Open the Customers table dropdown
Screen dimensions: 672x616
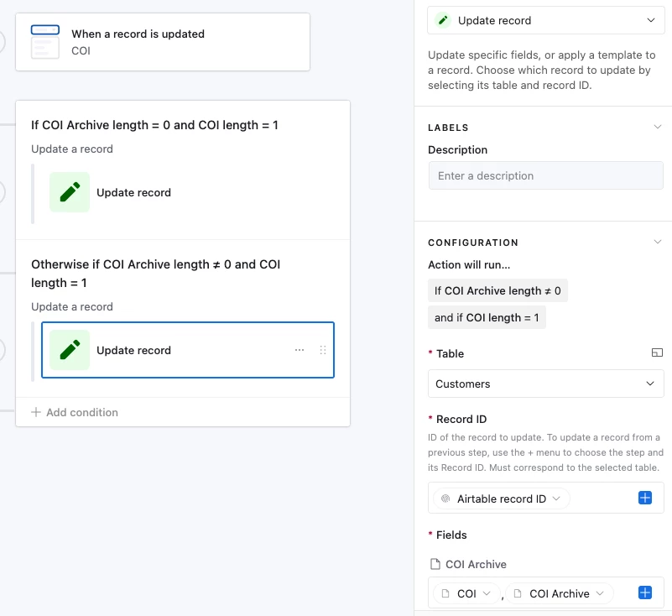pos(545,384)
